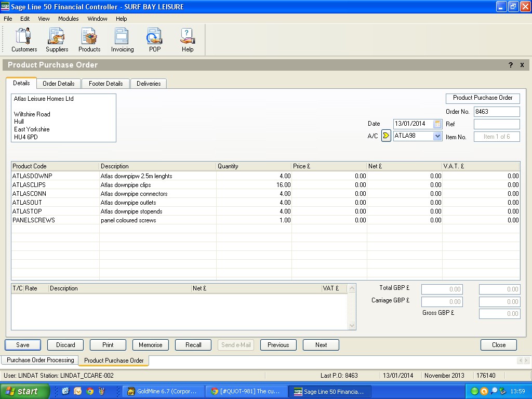Open the Modules menu
The image size is (532, 399).
pos(68,19)
